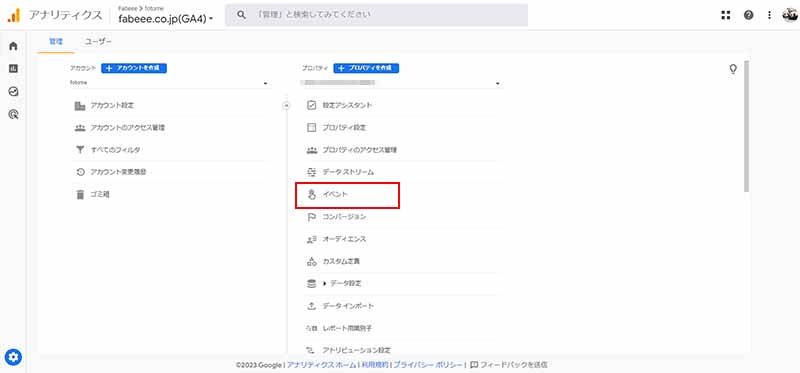
Task: Open the Reports bar-chart sidebar icon
Action: [x=13, y=68]
